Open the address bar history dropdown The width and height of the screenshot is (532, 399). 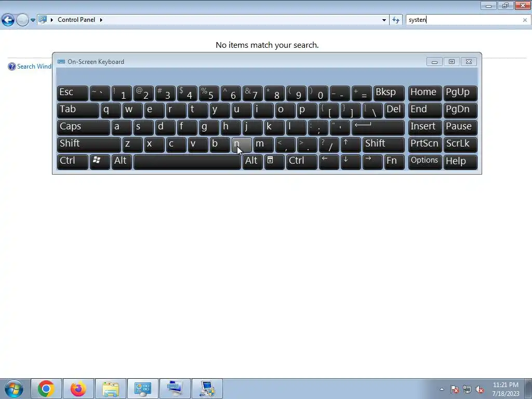384,20
